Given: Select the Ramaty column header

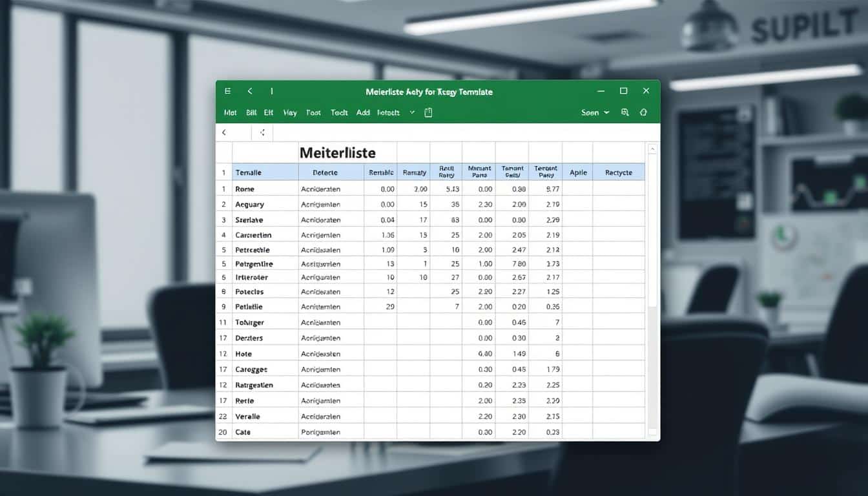Looking at the screenshot, I should click(413, 172).
